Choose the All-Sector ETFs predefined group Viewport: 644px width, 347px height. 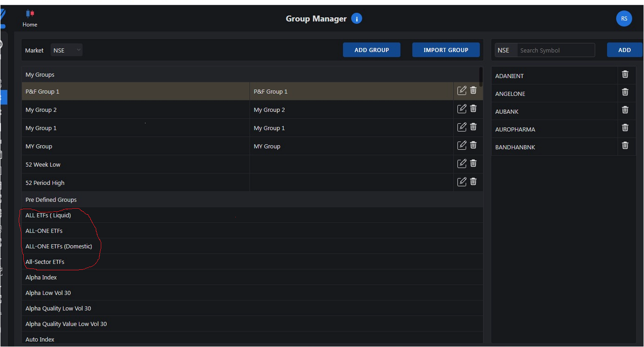(x=45, y=262)
